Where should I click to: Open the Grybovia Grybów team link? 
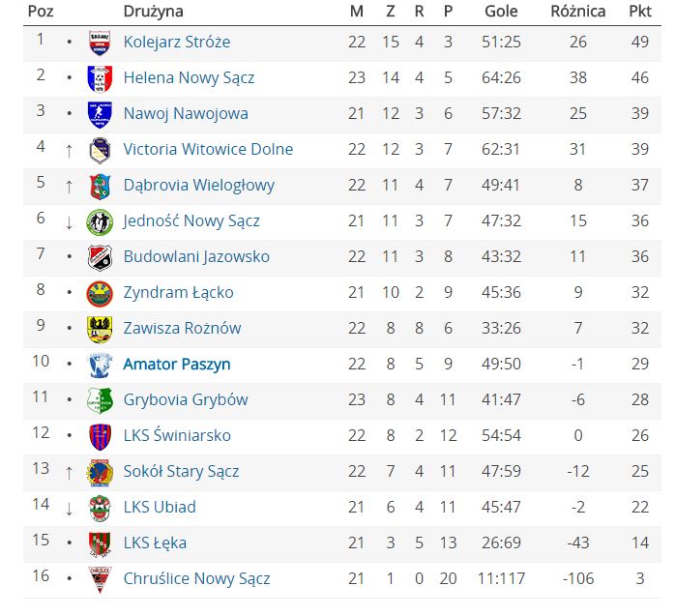pos(186,400)
